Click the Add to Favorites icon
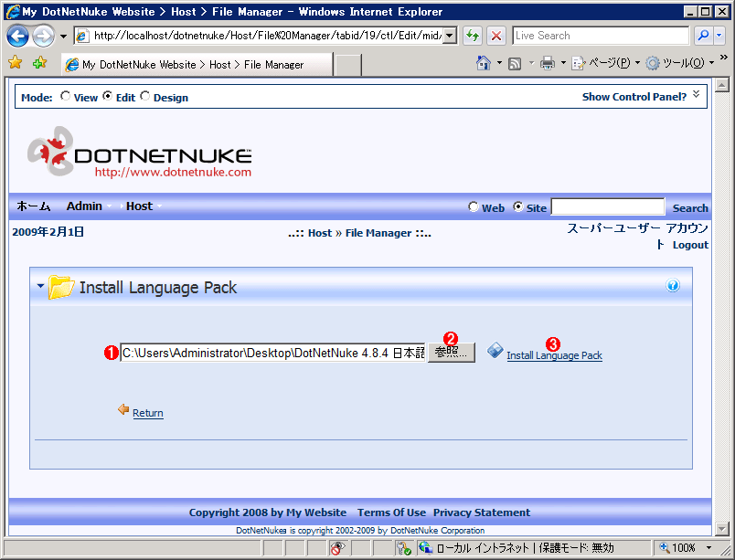This screenshot has width=735, height=560. click(40, 62)
